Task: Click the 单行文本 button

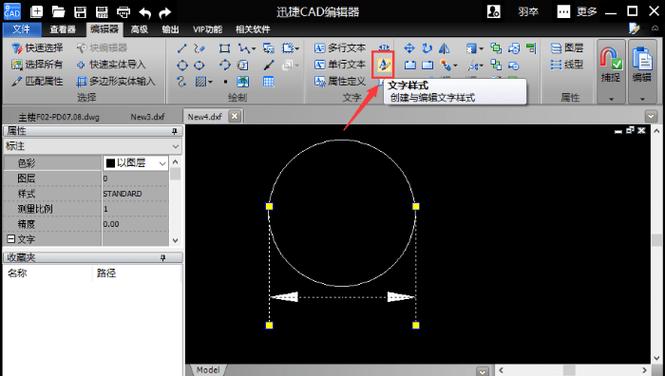Action: point(340,64)
